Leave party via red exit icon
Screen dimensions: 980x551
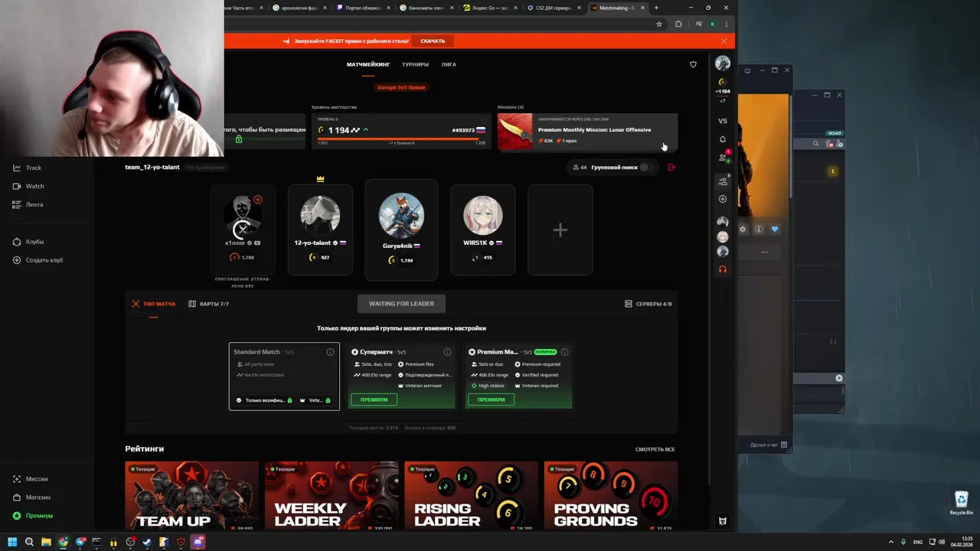(x=671, y=167)
